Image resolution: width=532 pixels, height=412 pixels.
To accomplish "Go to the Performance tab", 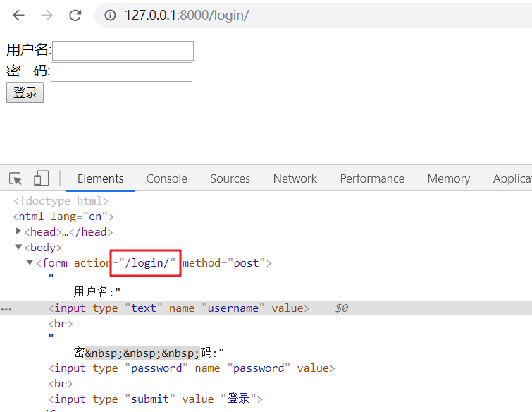I will tap(372, 178).
